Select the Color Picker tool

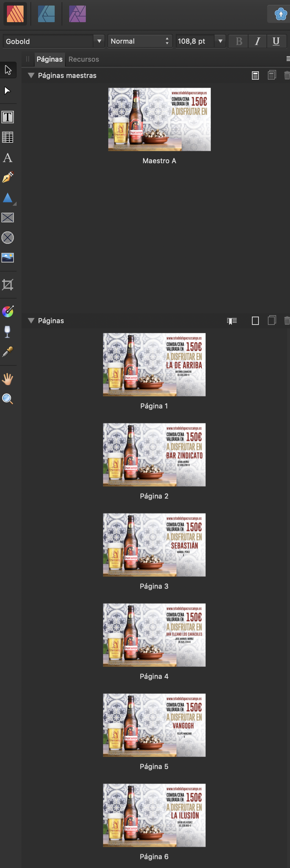(x=8, y=352)
